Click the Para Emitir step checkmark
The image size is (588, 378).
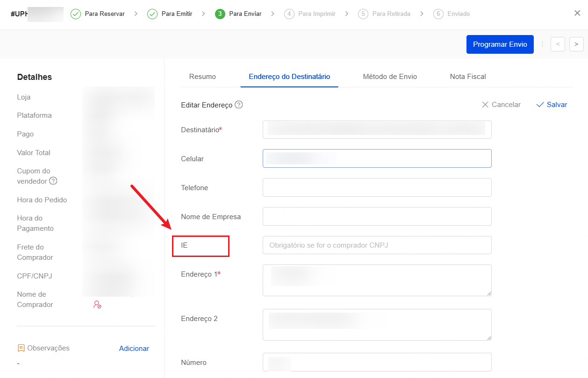click(x=152, y=14)
